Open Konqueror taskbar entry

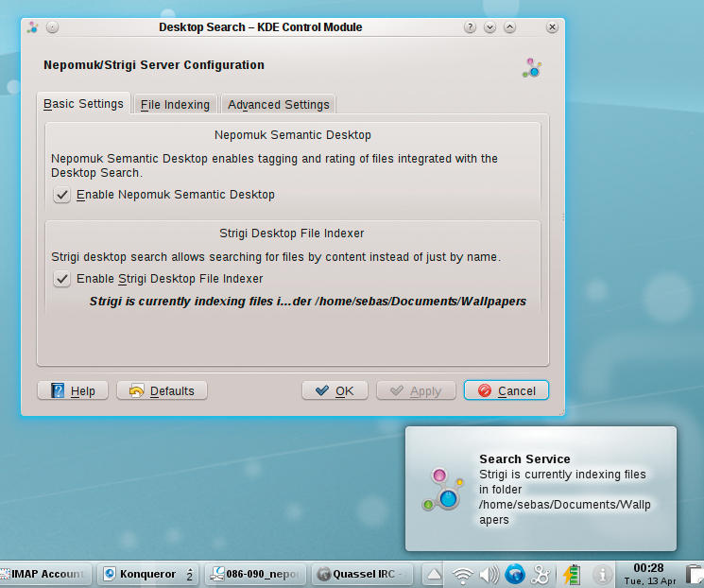(148, 574)
